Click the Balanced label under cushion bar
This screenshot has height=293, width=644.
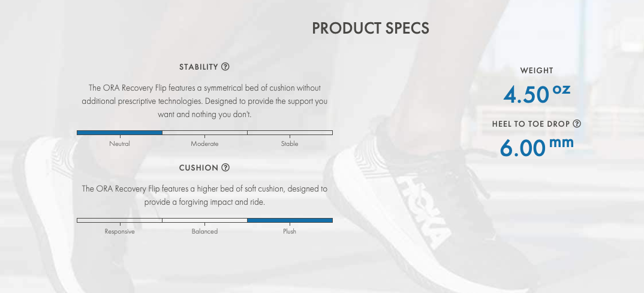point(204,231)
